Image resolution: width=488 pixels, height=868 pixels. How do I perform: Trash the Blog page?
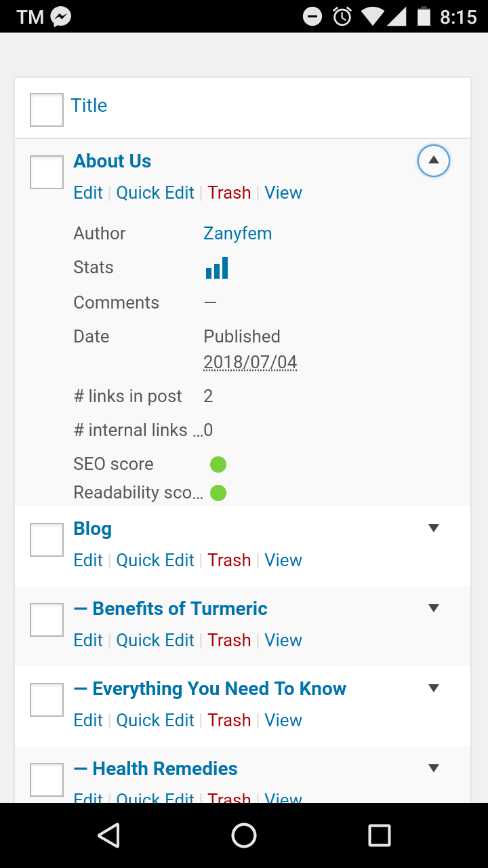[229, 560]
